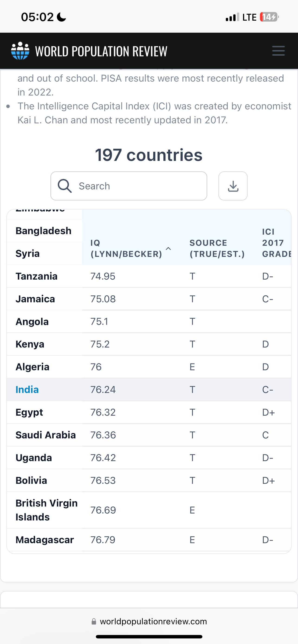Click inside the Search countries field
This screenshot has width=298, height=644.
(x=129, y=186)
